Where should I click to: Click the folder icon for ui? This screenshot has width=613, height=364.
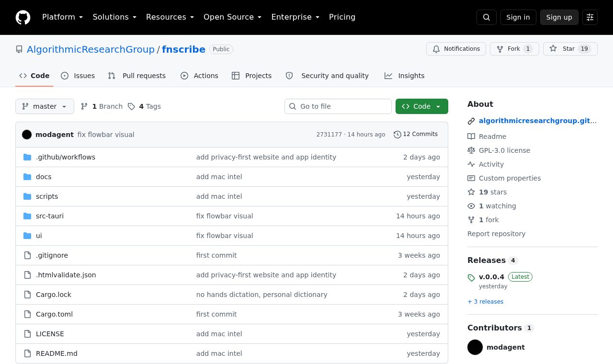(x=27, y=236)
